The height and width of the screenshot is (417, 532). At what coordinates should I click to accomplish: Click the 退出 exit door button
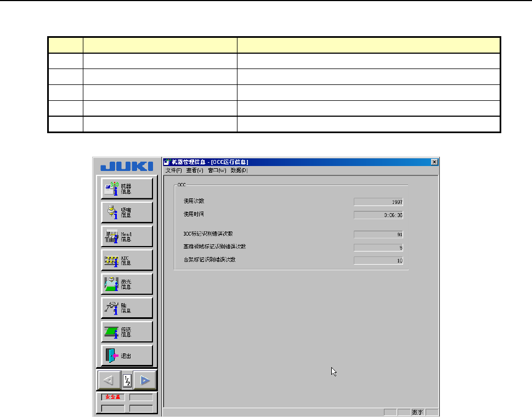127,356
